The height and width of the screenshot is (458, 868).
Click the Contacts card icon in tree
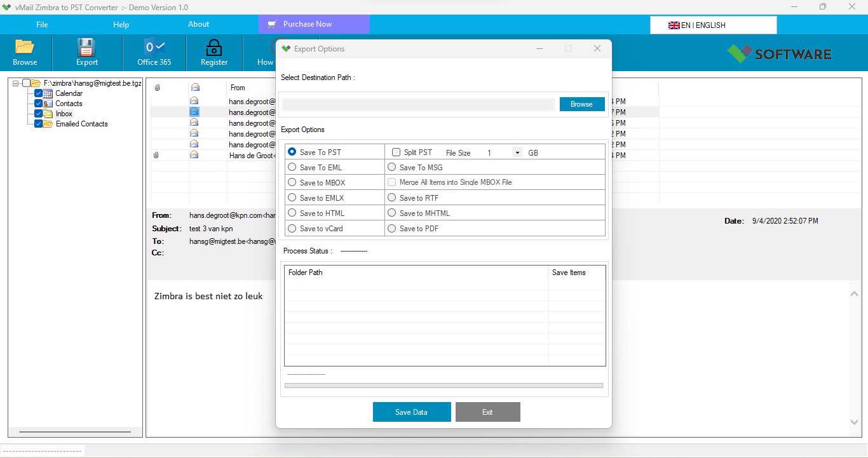pos(48,104)
